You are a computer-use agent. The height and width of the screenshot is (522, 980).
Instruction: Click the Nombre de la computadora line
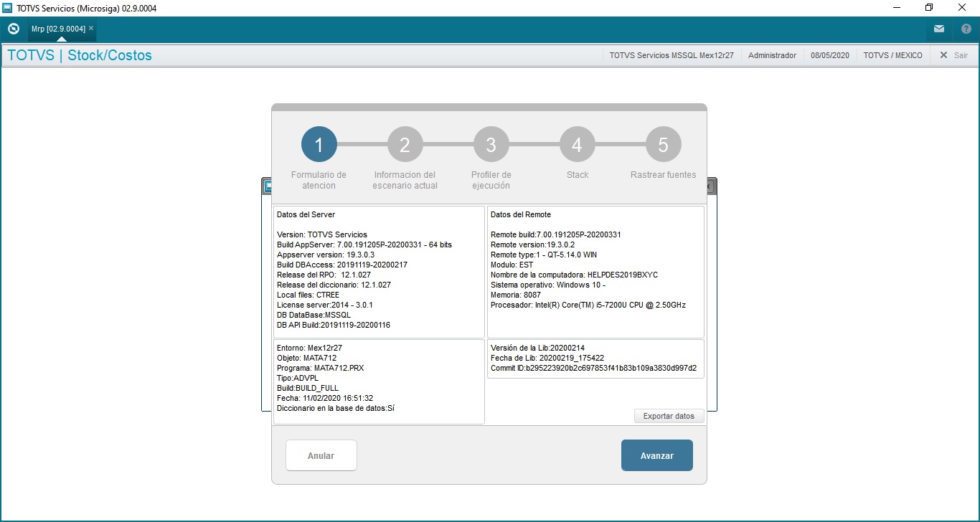point(575,275)
